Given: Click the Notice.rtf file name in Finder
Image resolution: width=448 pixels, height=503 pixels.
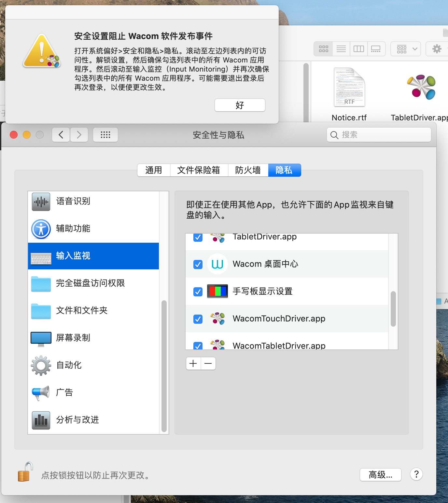Looking at the screenshot, I should point(349,118).
